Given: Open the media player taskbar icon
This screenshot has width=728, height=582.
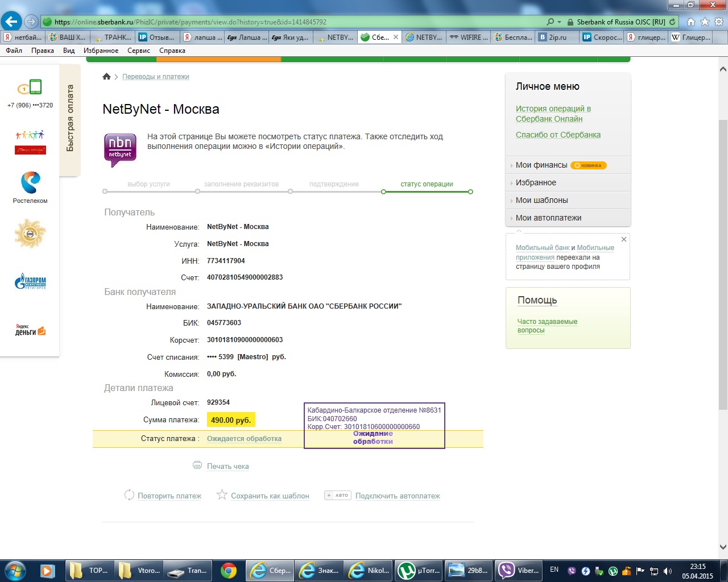Looking at the screenshot, I should tap(47, 571).
